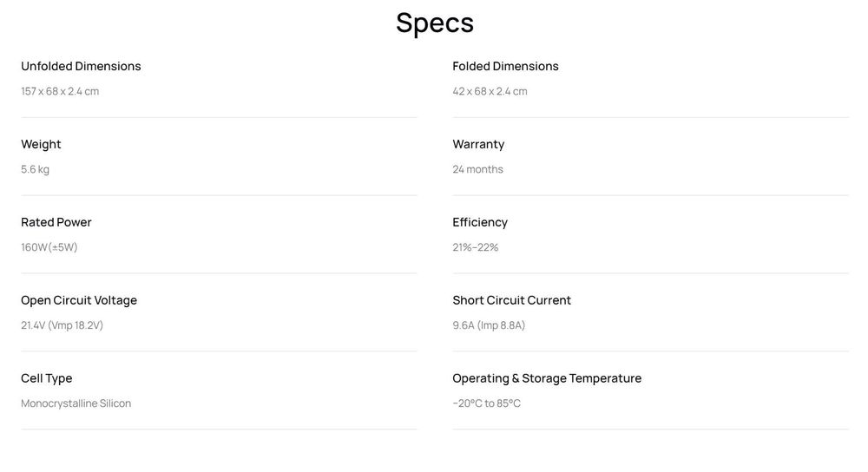Click the Cell Type label

[47, 378]
